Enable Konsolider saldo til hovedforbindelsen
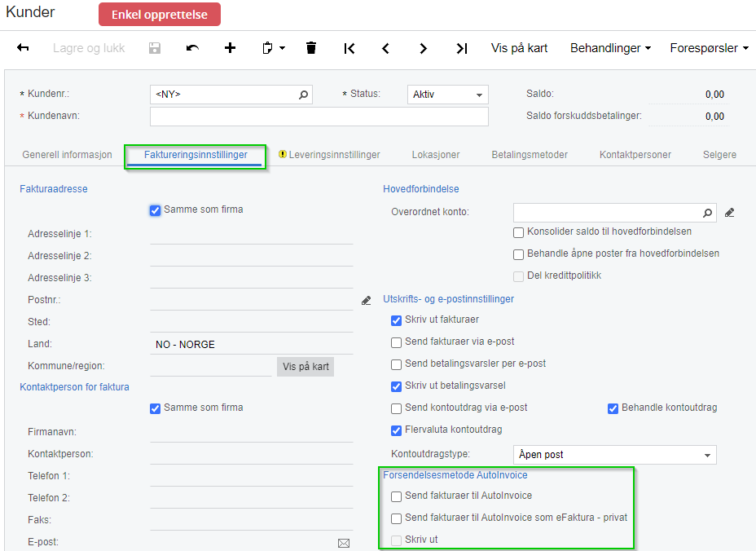The width and height of the screenshot is (756, 551). [518, 232]
